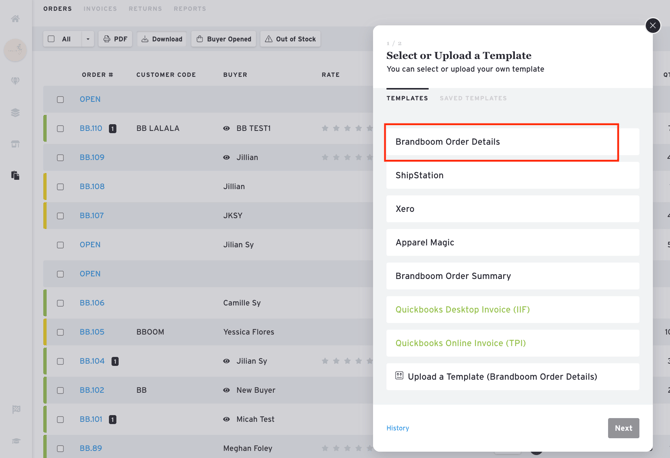Open the History link

397,428
